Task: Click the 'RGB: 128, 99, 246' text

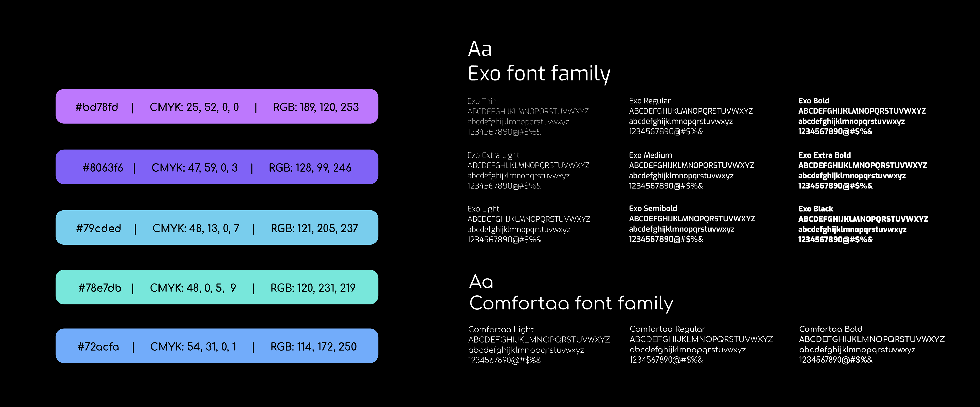Action: (310, 168)
